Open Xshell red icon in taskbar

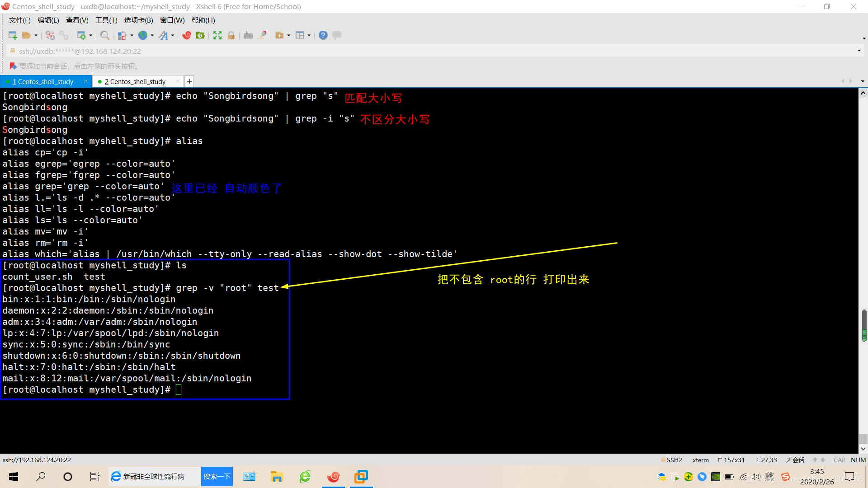point(333,477)
